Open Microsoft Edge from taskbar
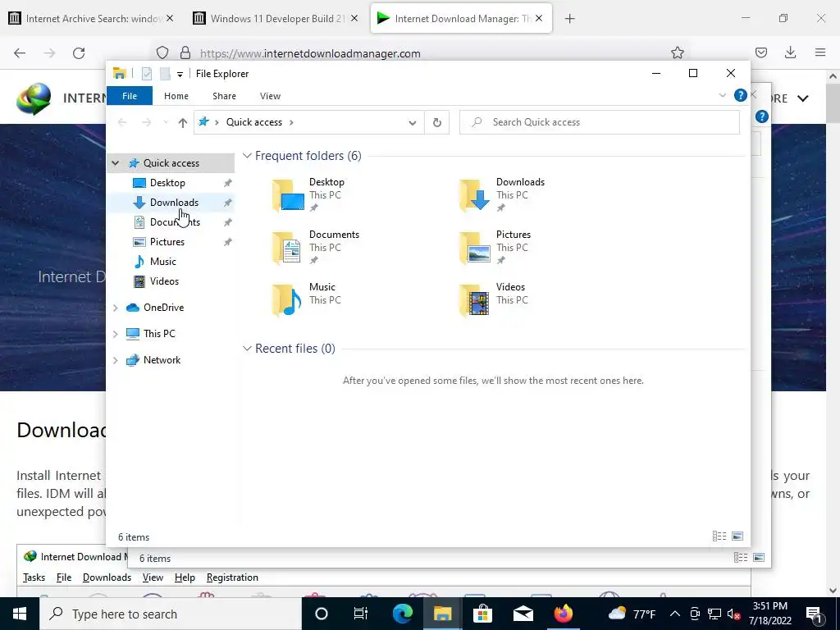Image resolution: width=840 pixels, height=630 pixels. pos(403,614)
